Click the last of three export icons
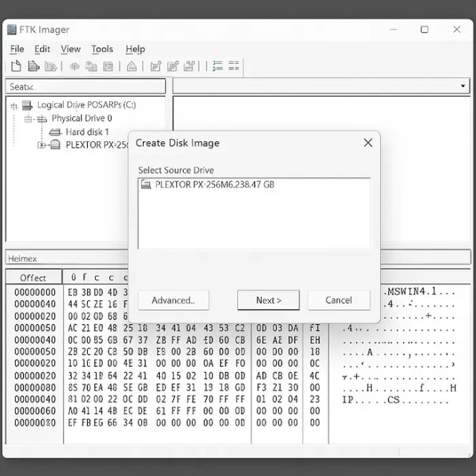 click(190, 65)
